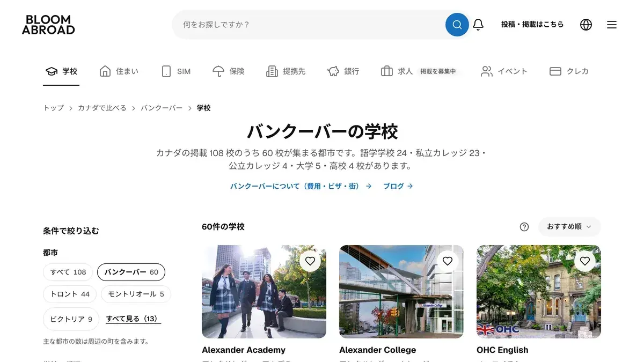Click the Alexander Academy title

pos(244,350)
